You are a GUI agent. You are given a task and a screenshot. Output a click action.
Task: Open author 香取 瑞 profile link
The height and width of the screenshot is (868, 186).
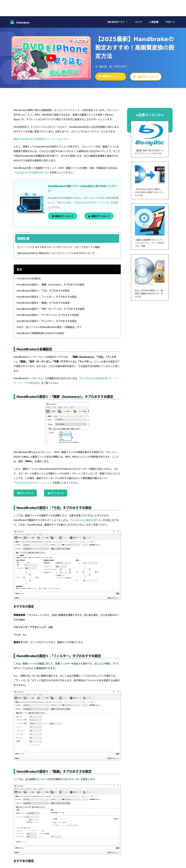pos(103,67)
